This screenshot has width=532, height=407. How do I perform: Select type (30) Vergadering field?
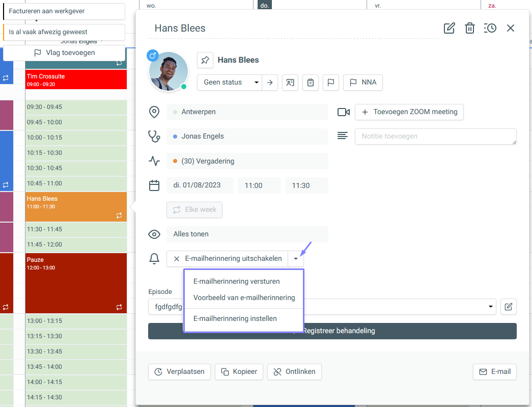(x=247, y=161)
